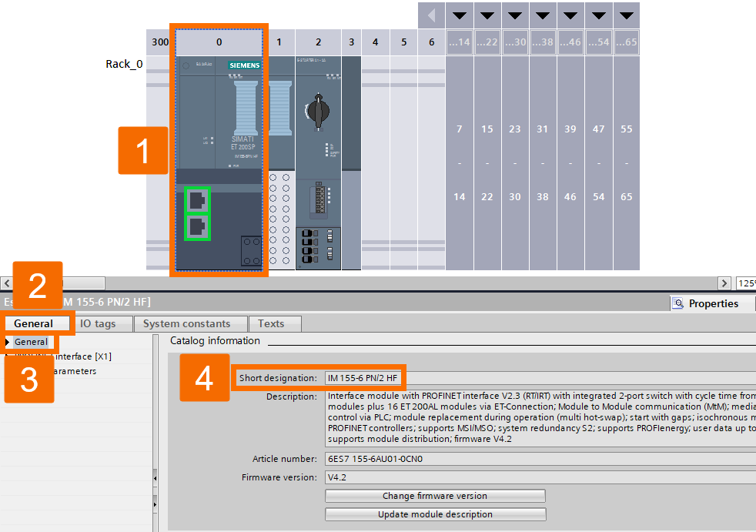Click the Rack_0 label
Screen dimensions: 756x532
tap(124, 64)
